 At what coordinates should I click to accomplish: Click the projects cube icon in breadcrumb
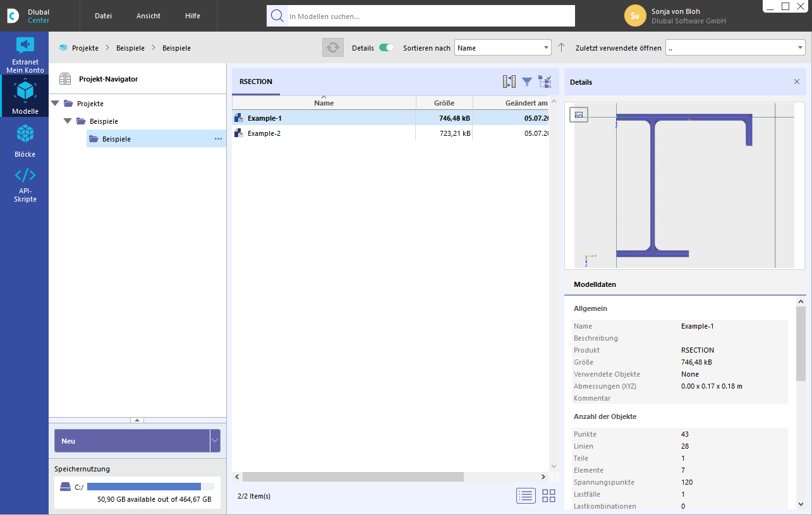[x=63, y=48]
